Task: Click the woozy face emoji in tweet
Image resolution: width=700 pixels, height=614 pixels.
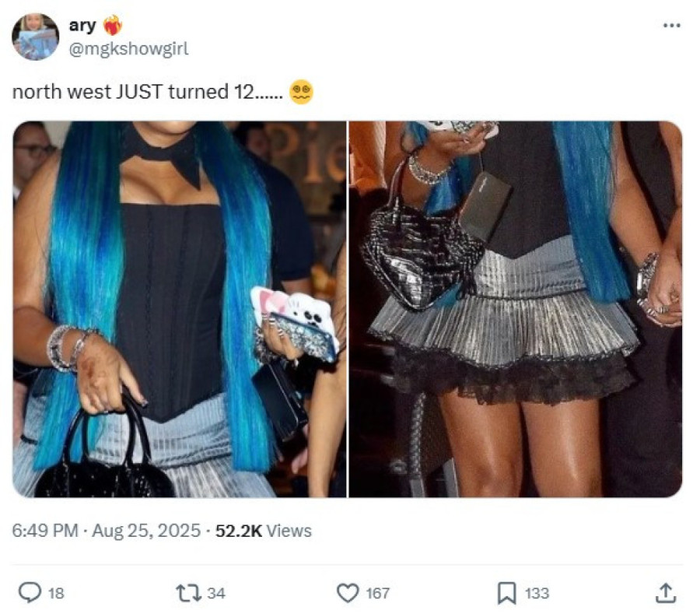Action: [x=301, y=92]
